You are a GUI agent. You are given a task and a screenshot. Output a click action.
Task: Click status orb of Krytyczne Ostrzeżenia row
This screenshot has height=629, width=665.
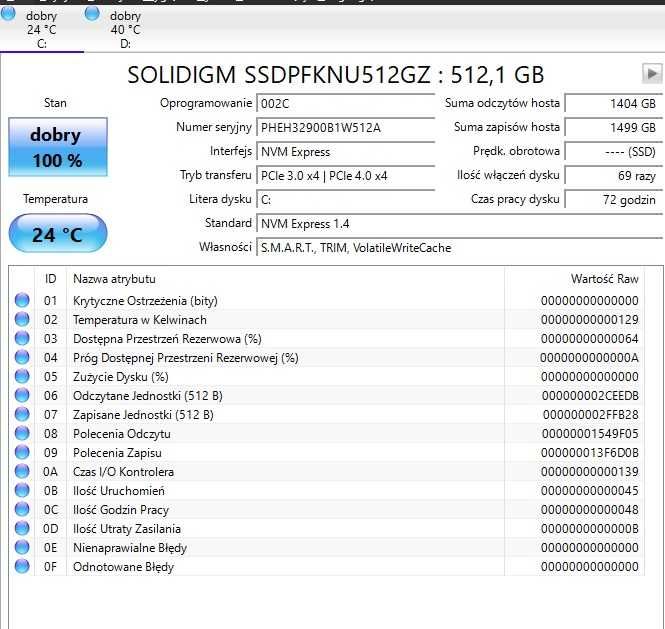(22, 300)
